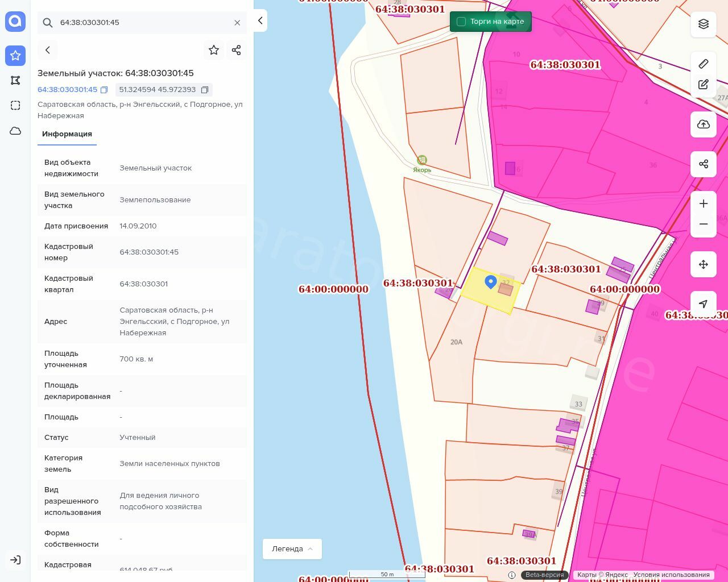The width and height of the screenshot is (728, 582).
Task: Locate me with navigation arrow icon
Action: pos(704,304)
